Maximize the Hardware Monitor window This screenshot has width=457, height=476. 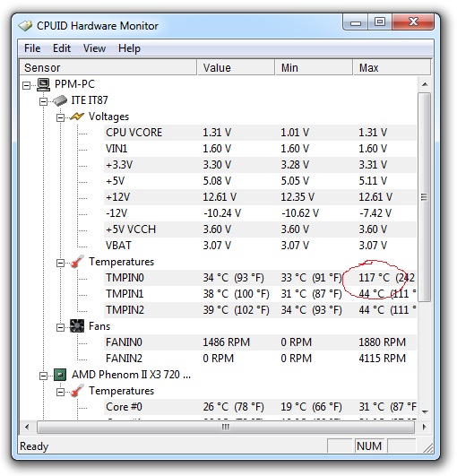coord(380,22)
